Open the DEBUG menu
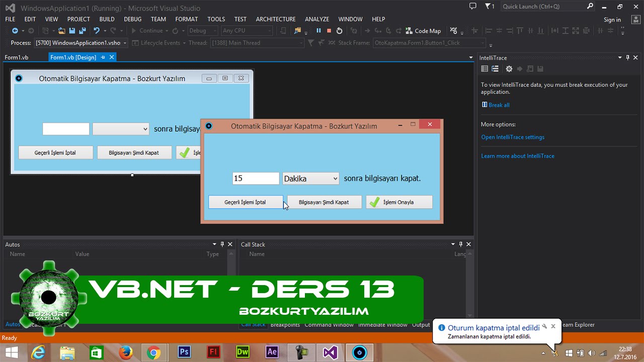The width and height of the screenshot is (644, 362). point(133,19)
